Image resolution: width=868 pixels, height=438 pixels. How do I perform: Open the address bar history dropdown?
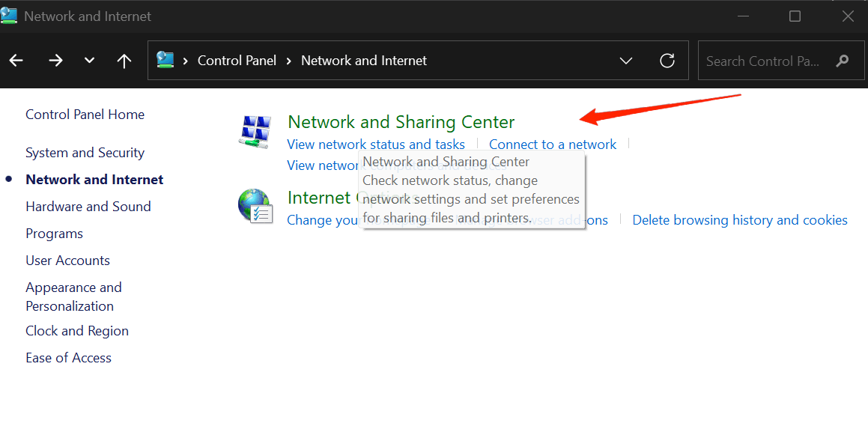(x=625, y=60)
